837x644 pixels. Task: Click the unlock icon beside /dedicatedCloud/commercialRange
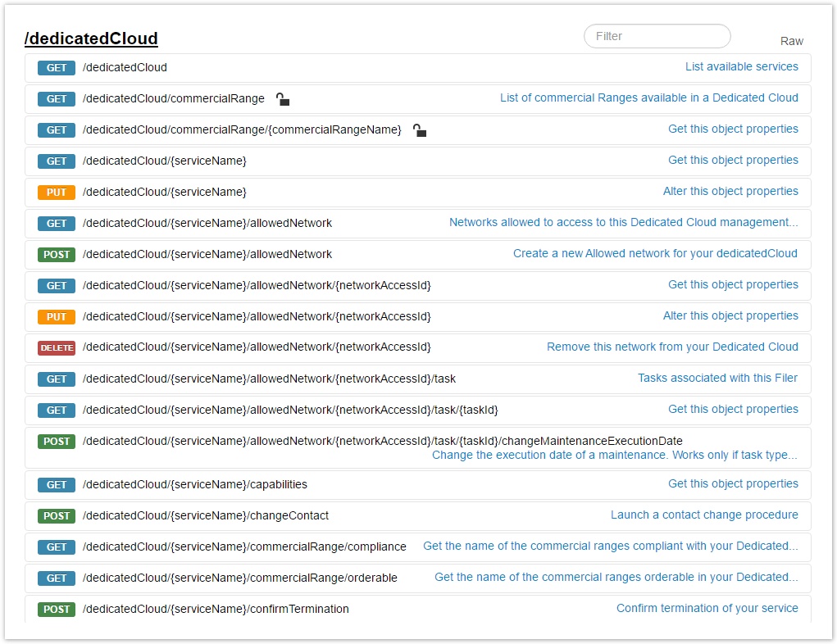282,99
